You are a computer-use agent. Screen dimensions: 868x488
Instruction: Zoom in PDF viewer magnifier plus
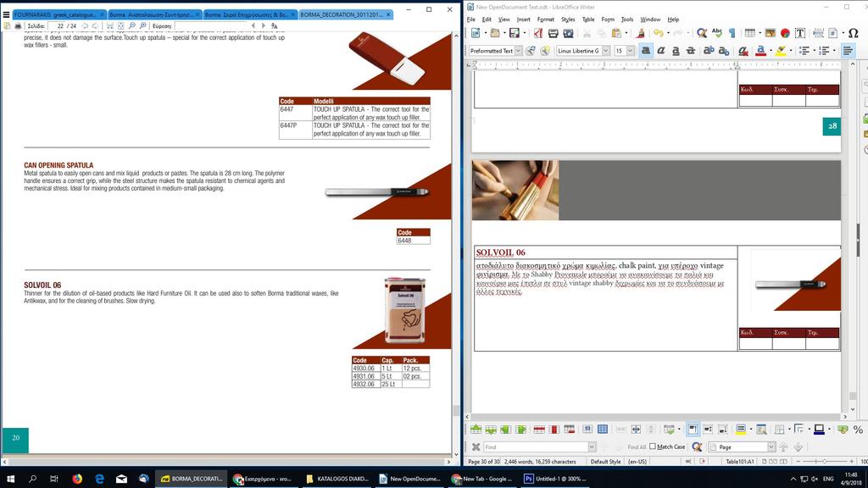click(142, 26)
